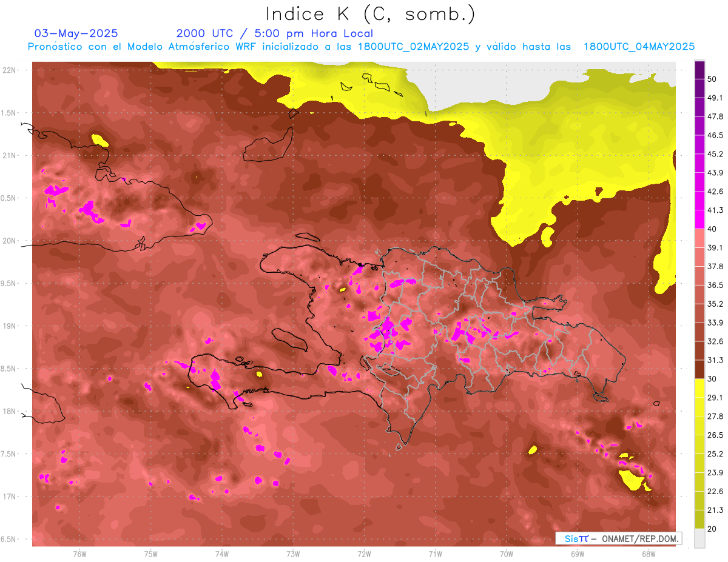The image size is (728, 562).
Task: Click the "74W" longitude axis label
Action: coord(222,554)
